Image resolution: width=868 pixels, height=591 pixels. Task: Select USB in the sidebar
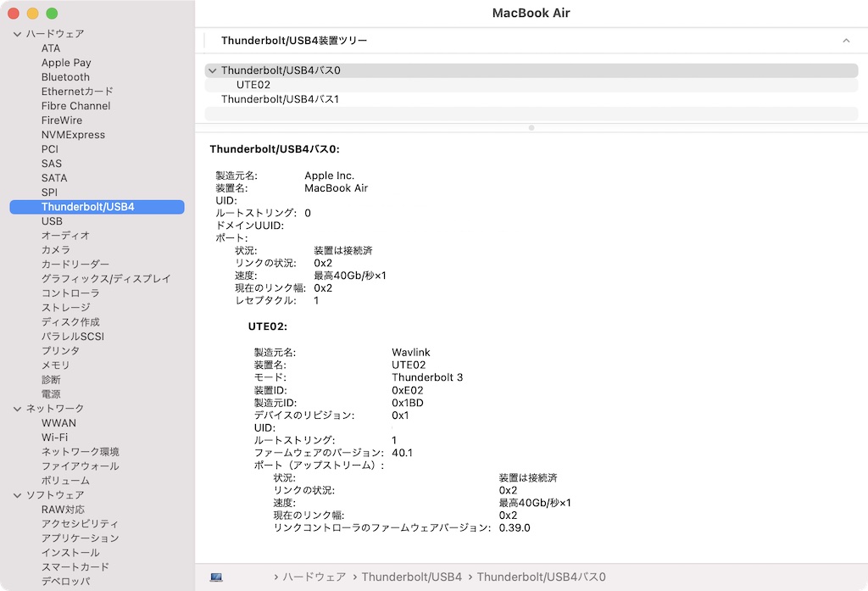[x=52, y=221]
